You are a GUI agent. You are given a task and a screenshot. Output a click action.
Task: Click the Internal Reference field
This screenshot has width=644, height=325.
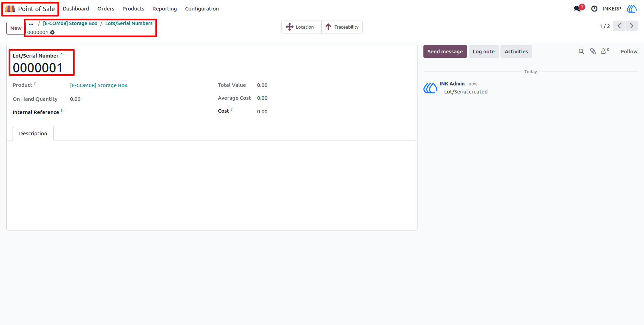(x=137, y=112)
